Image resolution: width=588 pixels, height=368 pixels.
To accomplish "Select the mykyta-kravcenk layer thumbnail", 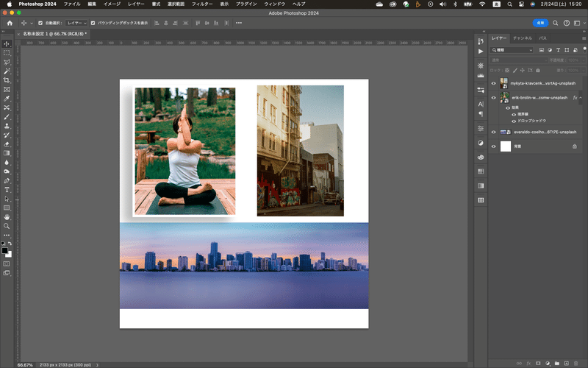I will tap(504, 83).
